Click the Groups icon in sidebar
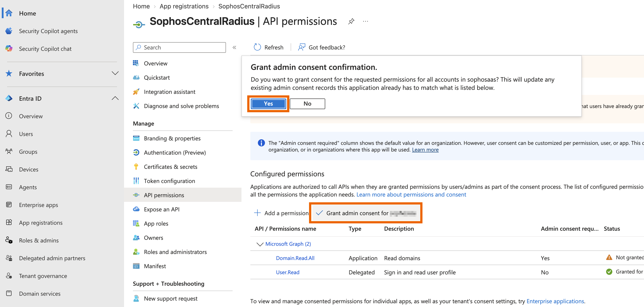 pos(9,152)
